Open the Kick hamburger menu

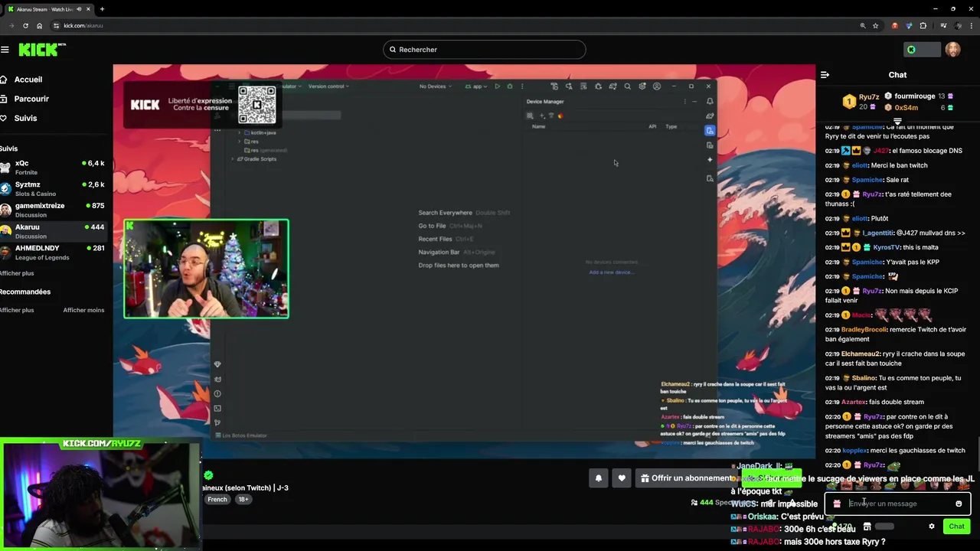(x=5, y=50)
